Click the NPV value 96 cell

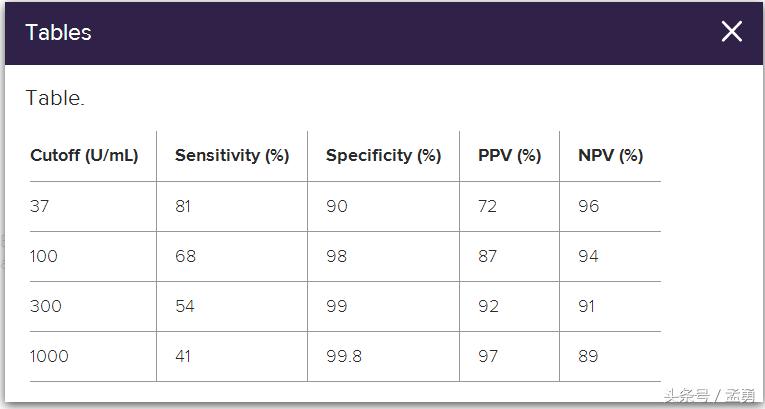click(x=588, y=206)
